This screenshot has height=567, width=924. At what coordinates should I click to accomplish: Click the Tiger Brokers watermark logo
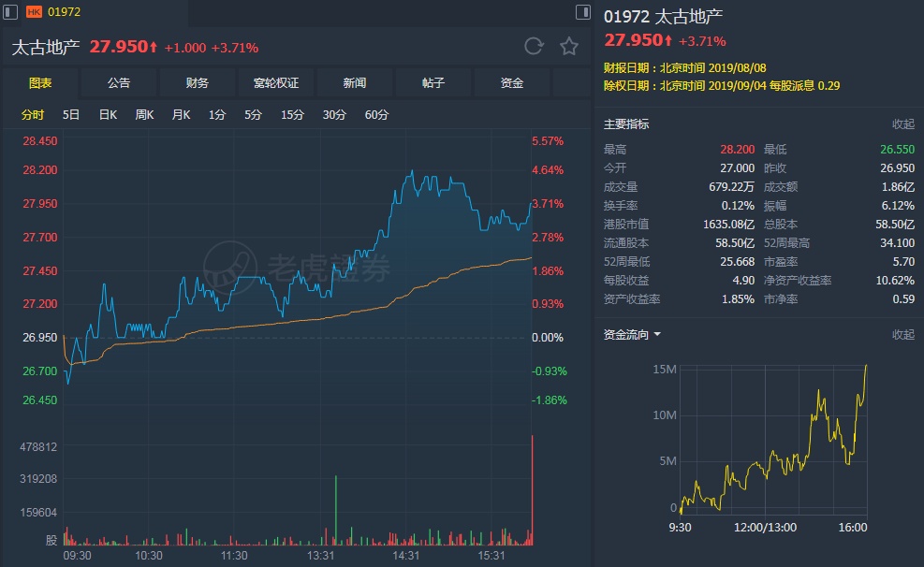[x=222, y=268]
